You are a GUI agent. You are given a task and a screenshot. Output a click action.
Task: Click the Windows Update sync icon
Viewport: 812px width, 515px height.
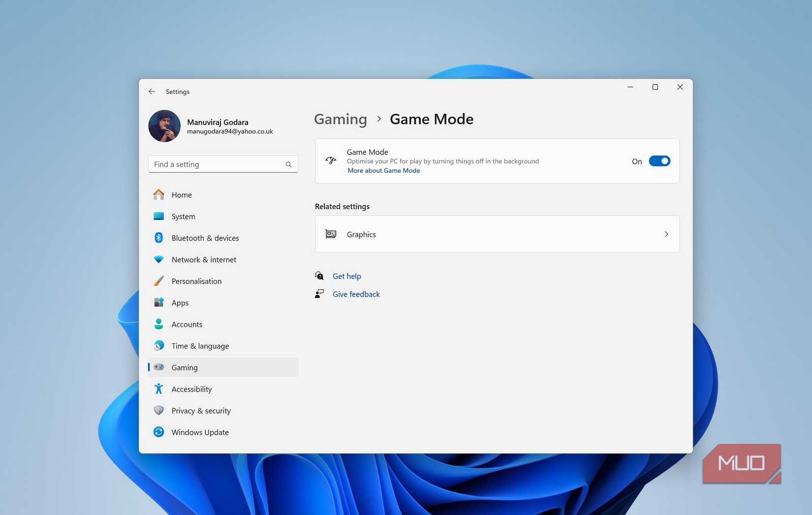click(158, 432)
